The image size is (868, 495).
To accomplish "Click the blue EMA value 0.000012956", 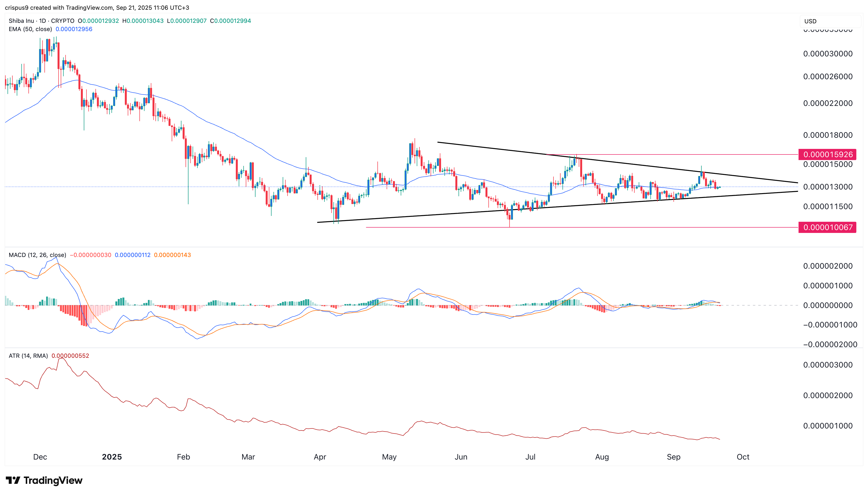I will click(x=74, y=29).
